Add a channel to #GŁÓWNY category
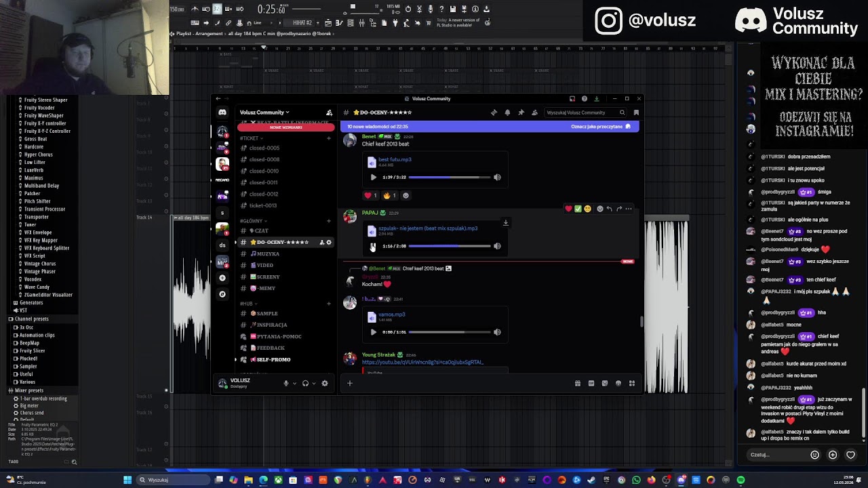The width and height of the screenshot is (868, 488). pos(329,221)
